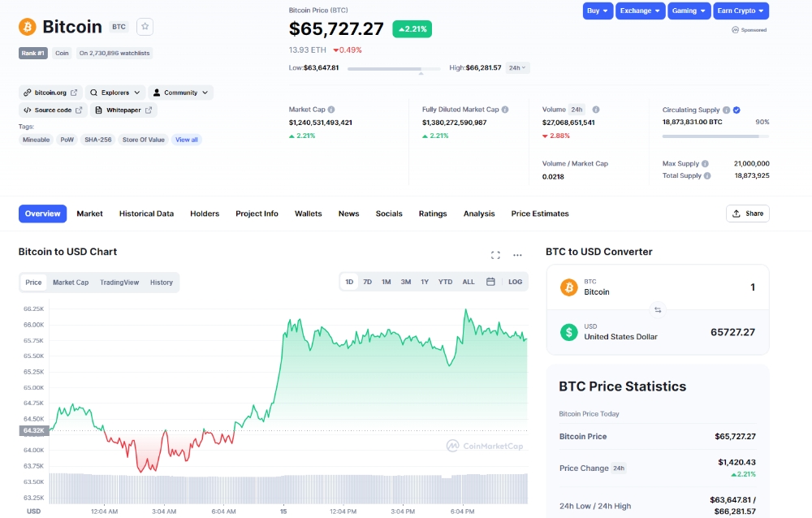Select the Market Cap chart view

click(71, 283)
